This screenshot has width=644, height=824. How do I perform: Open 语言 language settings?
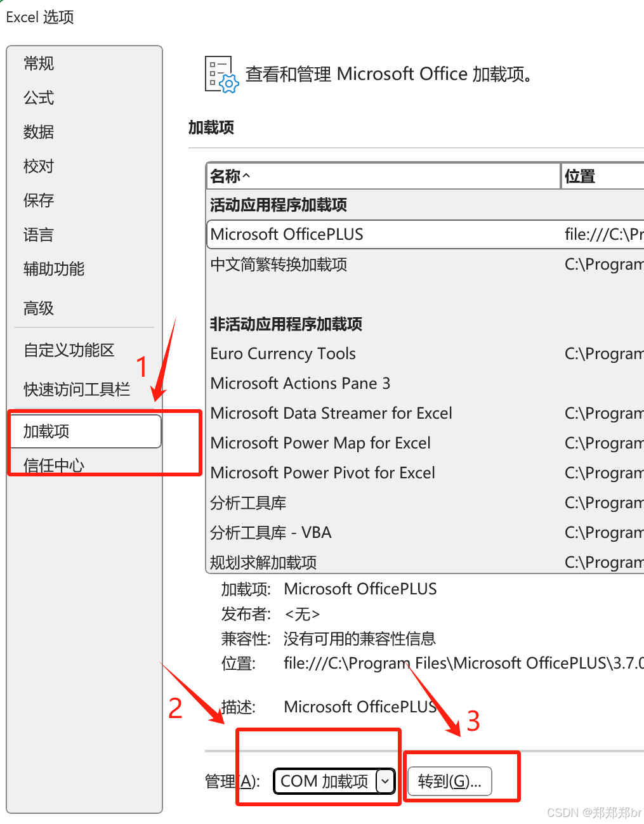click(x=38, y=235)
